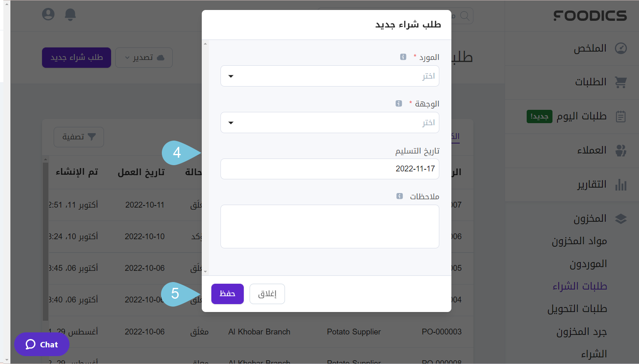This screenshot has height=364, width=639.
Task: Click the inventory layers icon next to المخزون
Action: coord(621,218)
